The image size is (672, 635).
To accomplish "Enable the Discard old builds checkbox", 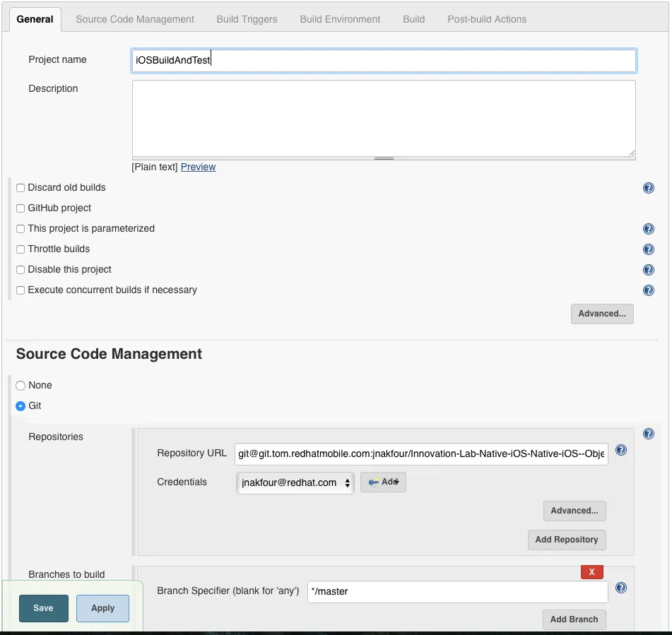I will coord(20,187).
